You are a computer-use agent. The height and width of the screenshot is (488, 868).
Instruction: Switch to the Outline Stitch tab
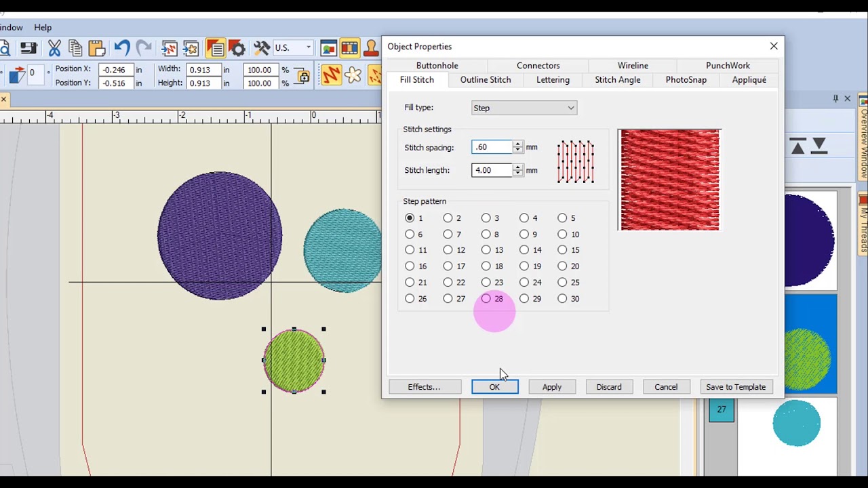pos(486,80)
